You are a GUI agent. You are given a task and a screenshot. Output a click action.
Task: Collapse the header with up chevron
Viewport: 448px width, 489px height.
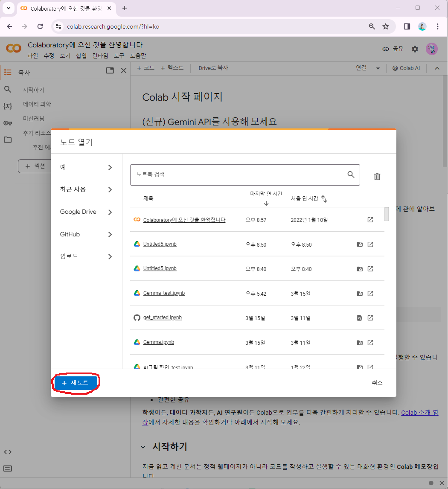437,68
